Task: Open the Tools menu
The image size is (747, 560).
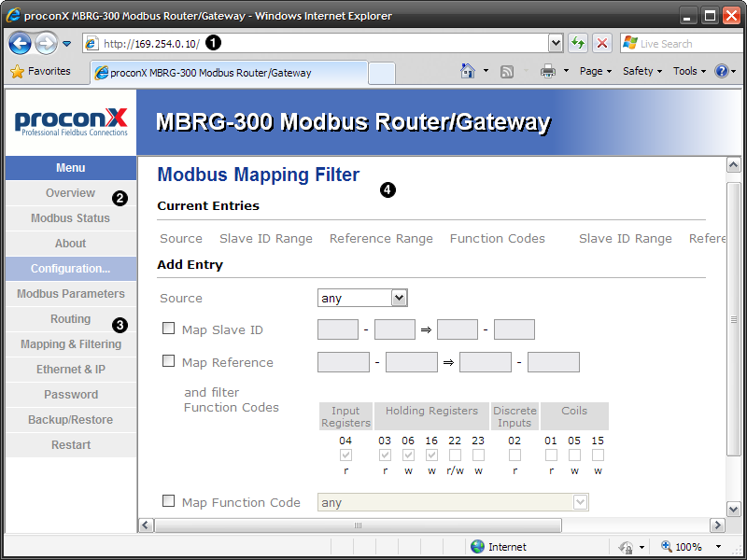Action: [689, 72]
